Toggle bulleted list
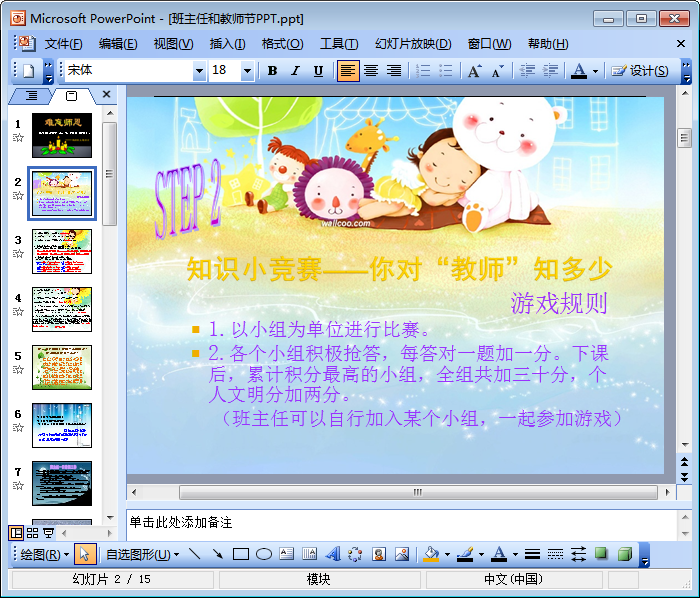Viewport: 700px width, 598px height. 446,71
